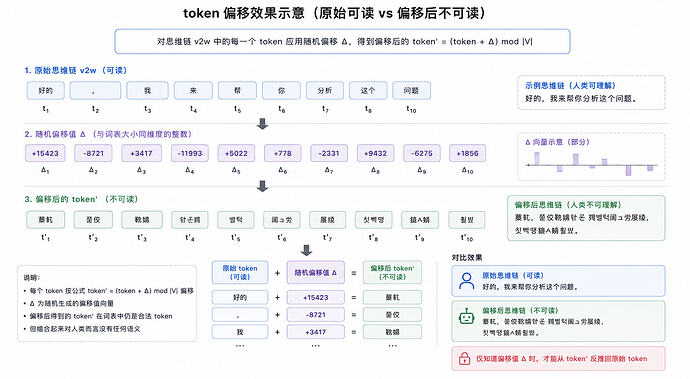Click the user avatar icon in 原始思维链 card
Viewport: 690px width, 379px height.
466,281
